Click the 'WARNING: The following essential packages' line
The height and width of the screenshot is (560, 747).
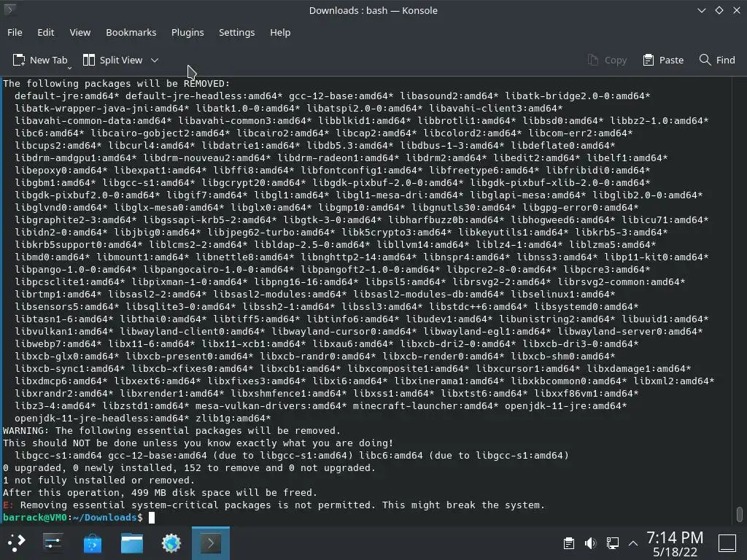click(x=171, y=430)
